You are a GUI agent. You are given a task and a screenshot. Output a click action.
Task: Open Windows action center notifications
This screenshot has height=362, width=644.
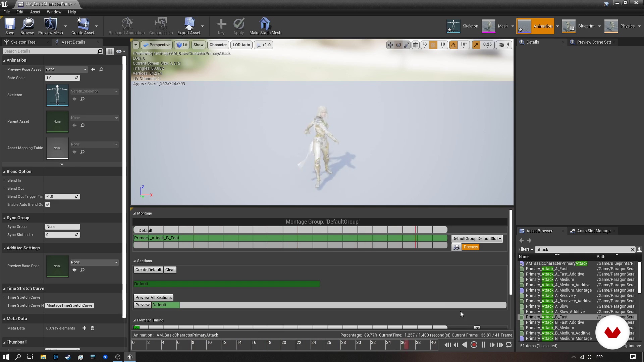633,357
